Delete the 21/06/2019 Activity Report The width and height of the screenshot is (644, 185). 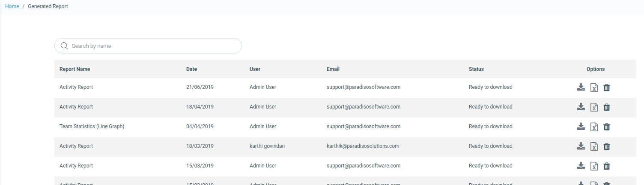click(x=607, y=88)
